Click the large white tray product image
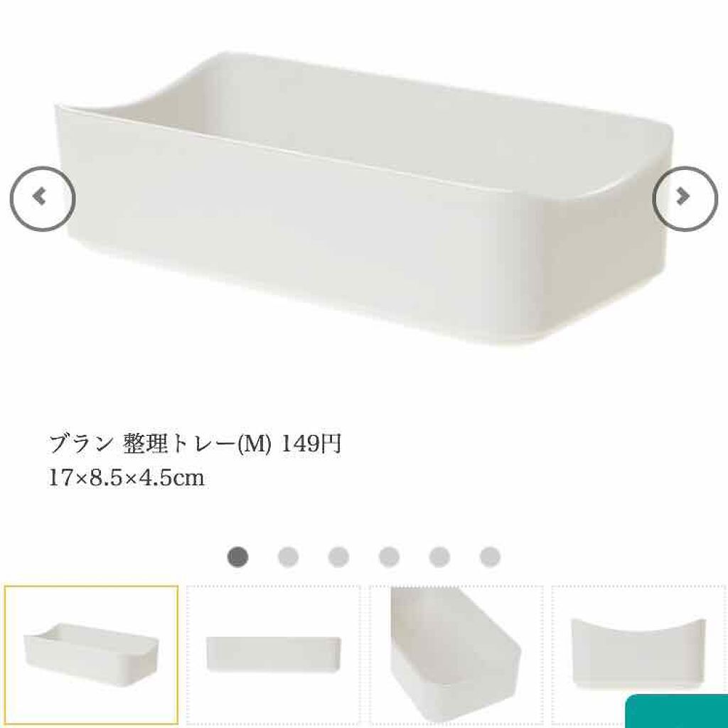The width and height of the screenshot is (728, 728). (363, 199)
